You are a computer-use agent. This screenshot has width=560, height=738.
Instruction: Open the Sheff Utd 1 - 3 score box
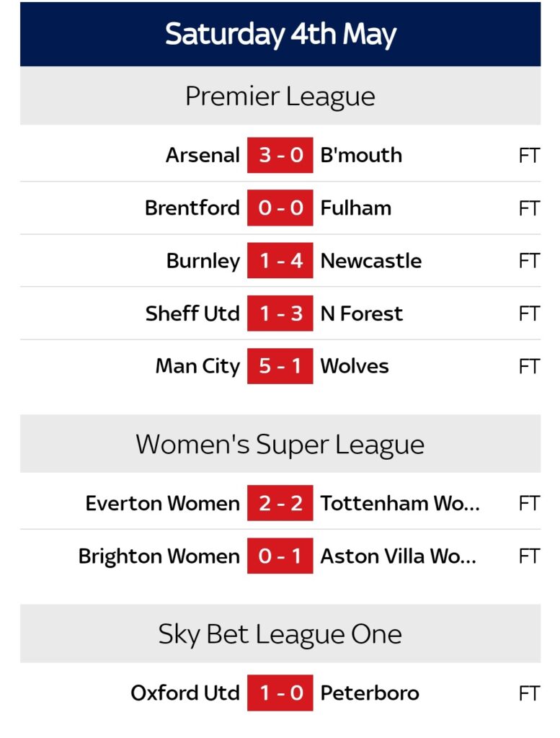(280, 314)
